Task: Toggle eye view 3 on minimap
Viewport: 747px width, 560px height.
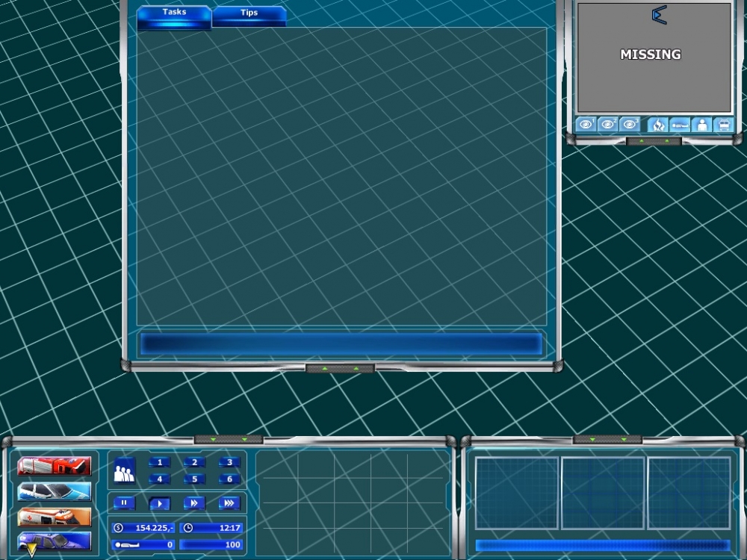Action: click(630, 125)
